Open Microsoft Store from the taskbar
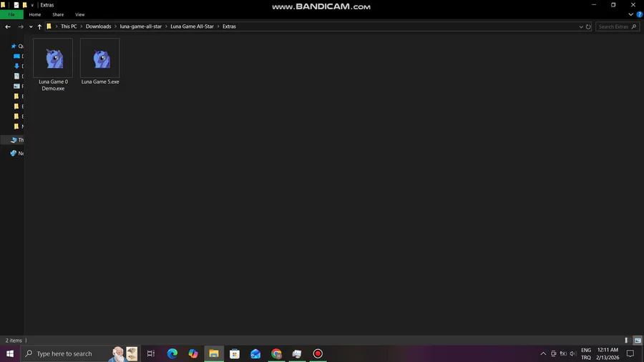 [235, 353]
